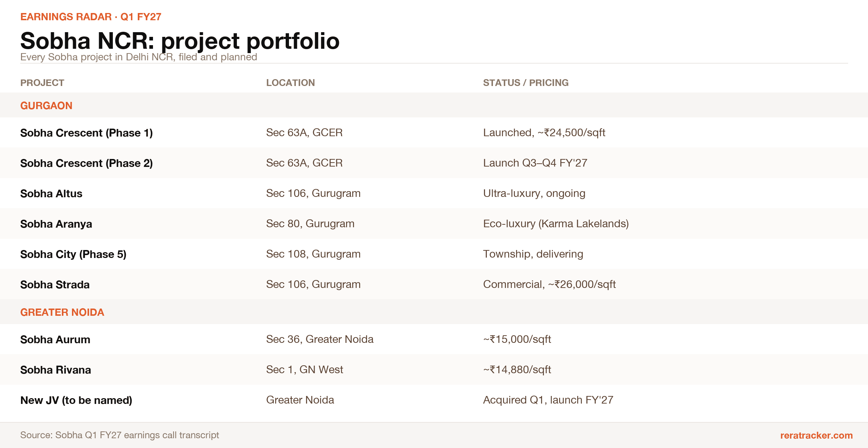The height and width of the screenshot is (448, 868).
Task: Select 'Sobha Crescent (Phase 2)' project name
Action: pos(86,163)
